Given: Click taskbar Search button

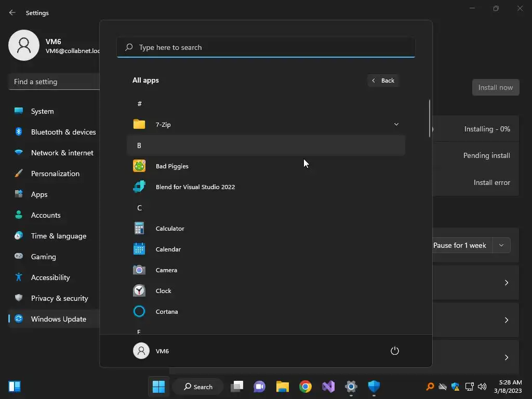Looking at the screenshot, I should point(198,387).
